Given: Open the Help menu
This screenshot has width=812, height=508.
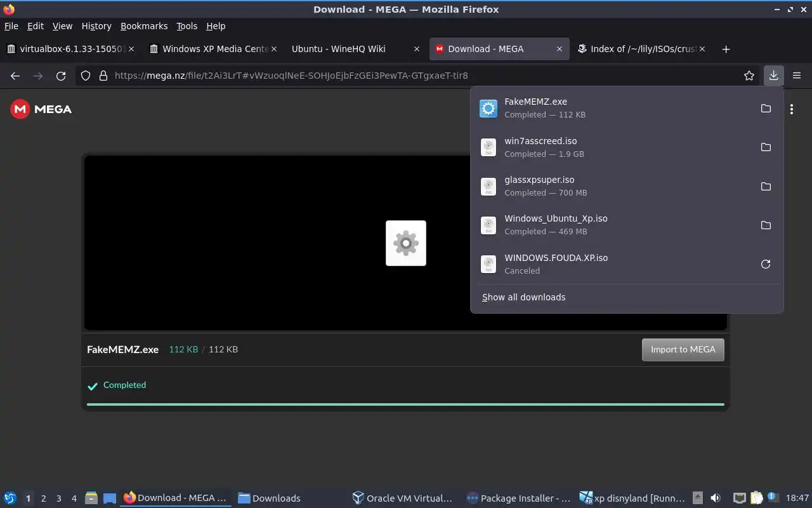Looking at the screenshot, I should 216,26.
